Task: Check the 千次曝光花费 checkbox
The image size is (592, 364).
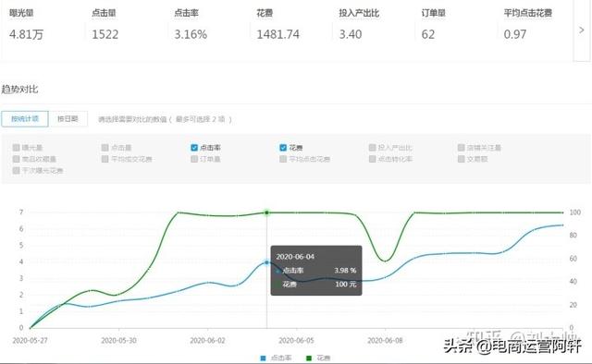Action: [x=17, y=171]
